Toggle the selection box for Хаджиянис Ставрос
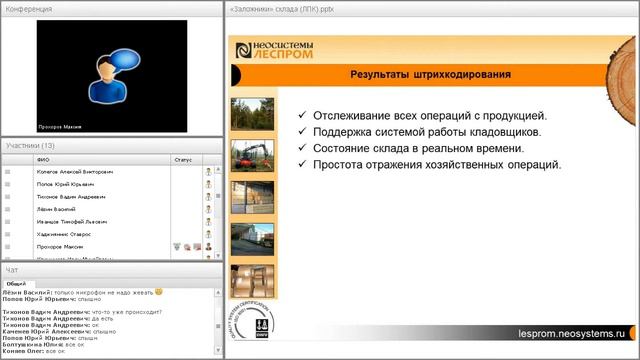The width and height of the screenshot is (640, 360). [x=7, y=234]
